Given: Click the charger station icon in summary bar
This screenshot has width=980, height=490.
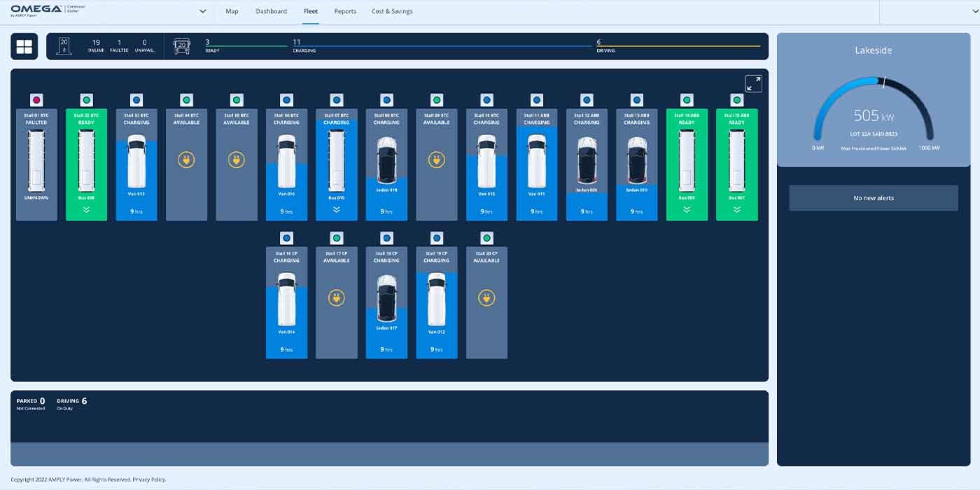Looking at the screenshot, I should pos(64,46).
